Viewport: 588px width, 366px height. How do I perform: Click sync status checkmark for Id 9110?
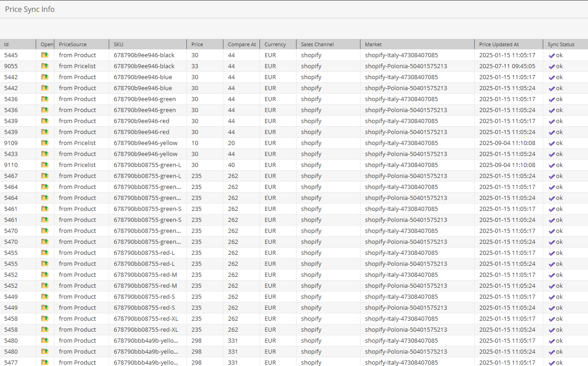click(x=551, y=165)
